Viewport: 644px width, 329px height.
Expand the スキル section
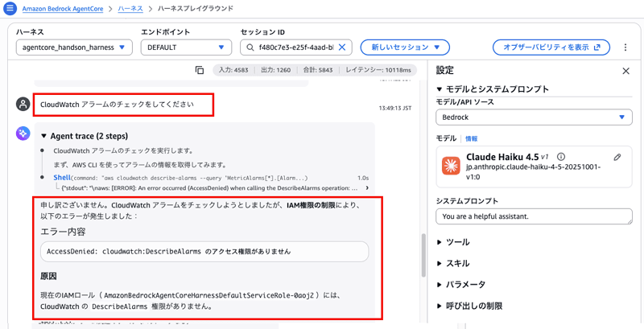454,263
